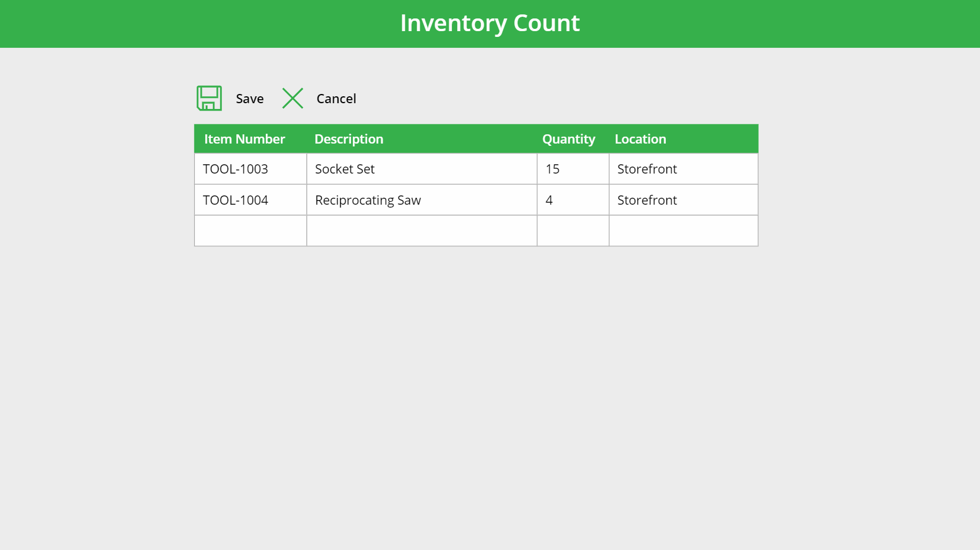Select the Description column header
The height and width of the screenshot is (550, 980).
tap(349, 139)
